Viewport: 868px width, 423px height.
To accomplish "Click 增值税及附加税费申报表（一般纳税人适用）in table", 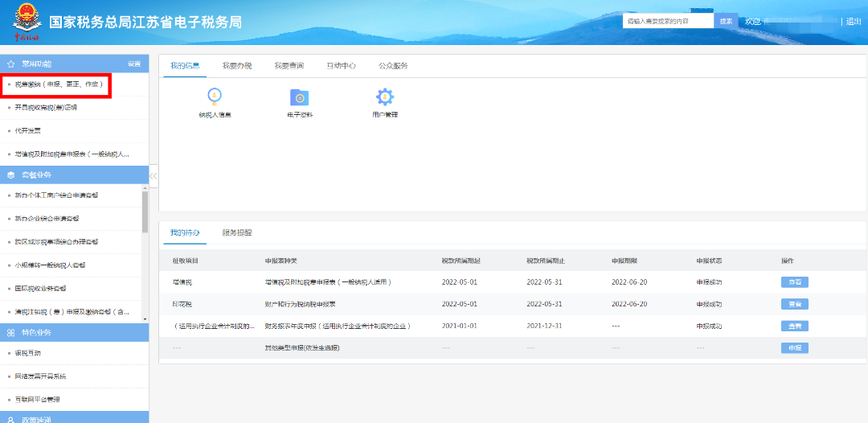I will pos(328,281).
